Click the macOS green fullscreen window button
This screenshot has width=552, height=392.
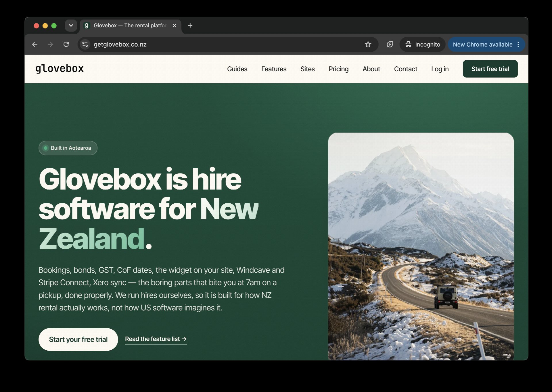coord(54,26)
